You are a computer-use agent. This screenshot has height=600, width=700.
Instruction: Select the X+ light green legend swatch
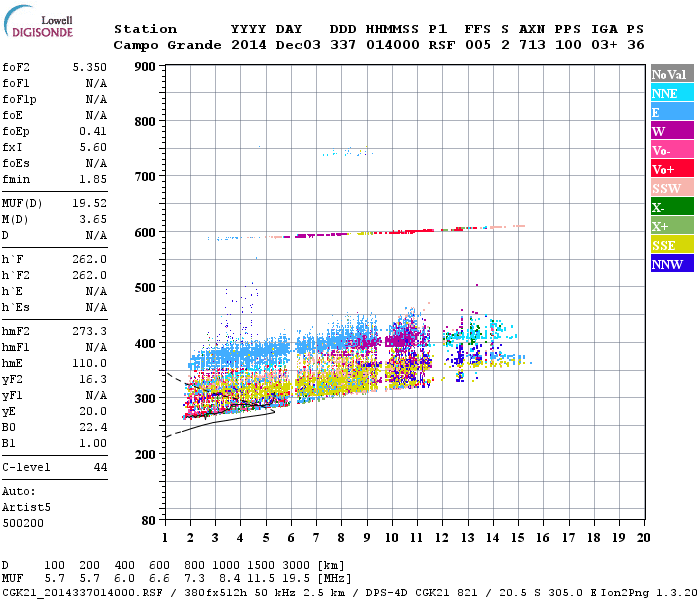pyautogui.click(x=672, y=225)
